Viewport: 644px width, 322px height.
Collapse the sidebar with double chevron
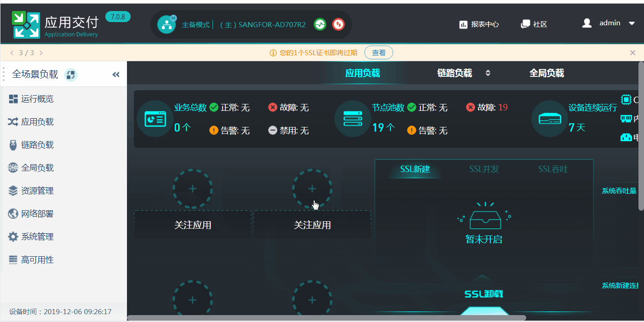coord(116,75)
